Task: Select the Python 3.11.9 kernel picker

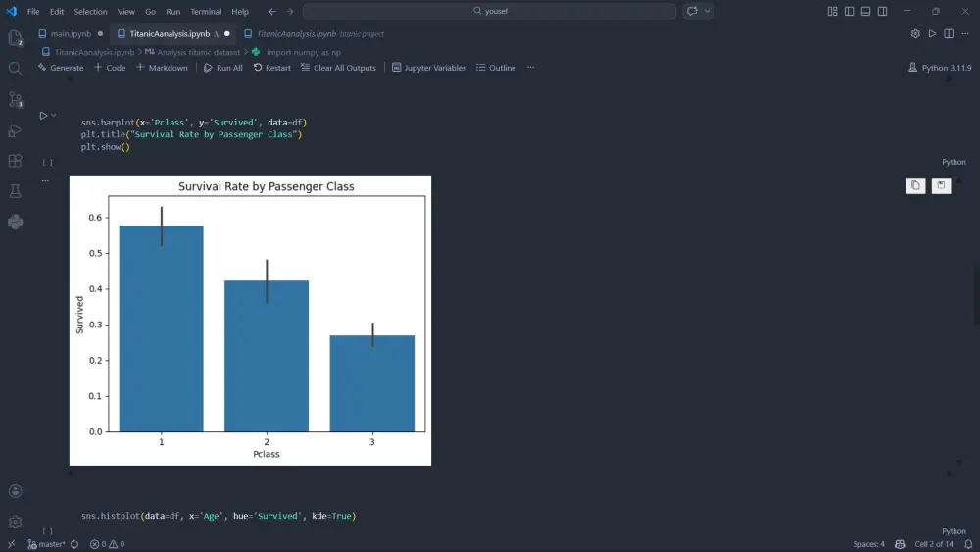Action: [940, 68]
